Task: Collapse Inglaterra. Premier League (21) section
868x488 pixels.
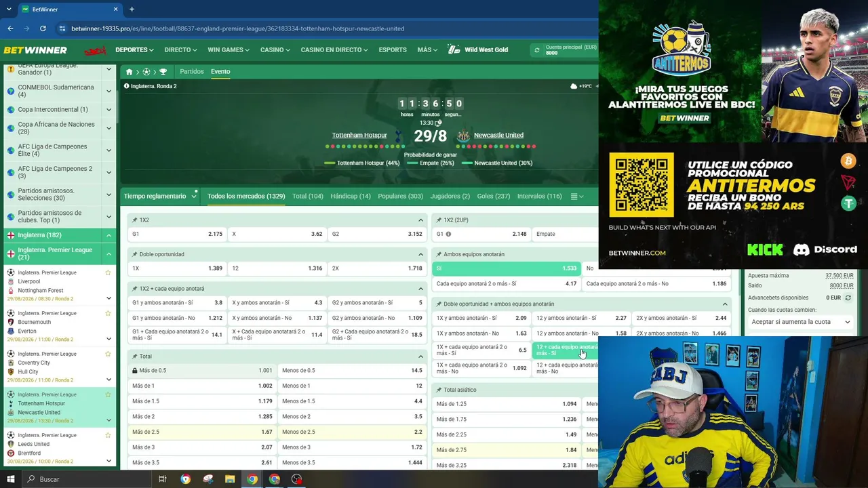Action: point(108,253)
